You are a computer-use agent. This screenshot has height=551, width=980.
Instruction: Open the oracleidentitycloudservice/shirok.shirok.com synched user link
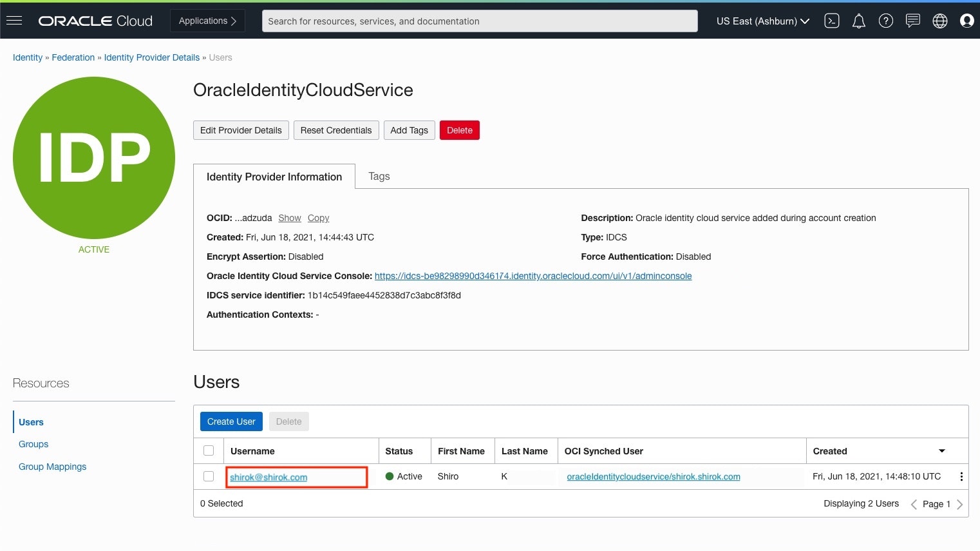coord(654,477)
